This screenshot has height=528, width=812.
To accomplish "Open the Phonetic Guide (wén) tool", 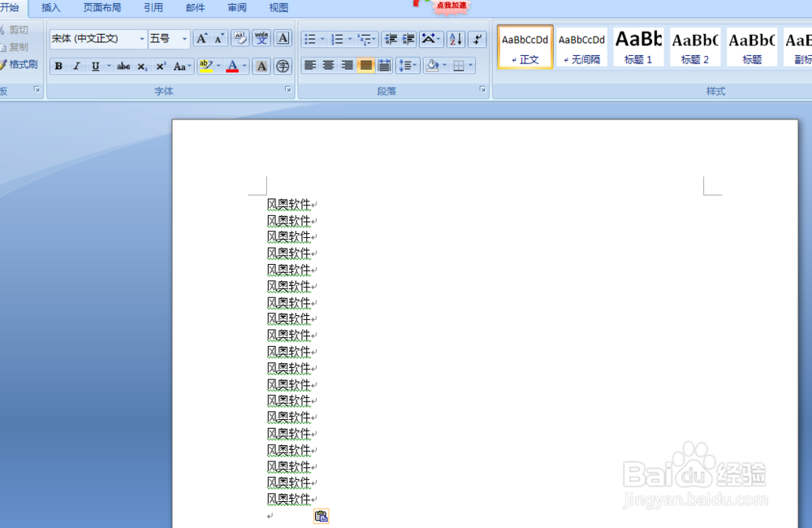I will 261,38.
